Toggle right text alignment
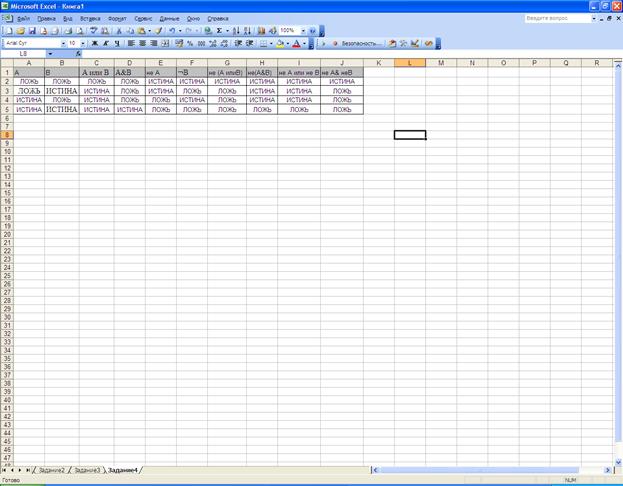 point(154,43)
